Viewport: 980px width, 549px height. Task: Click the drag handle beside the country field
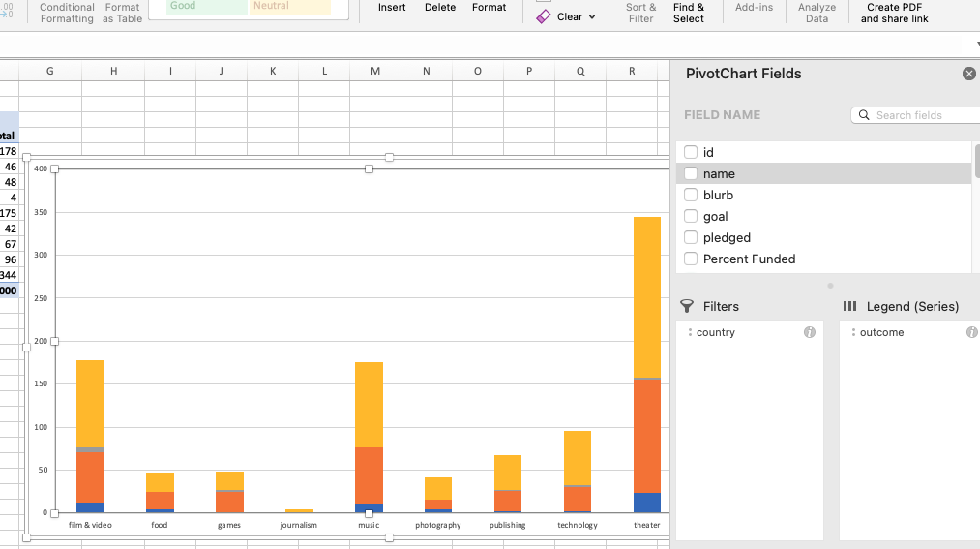coord(690,332)
